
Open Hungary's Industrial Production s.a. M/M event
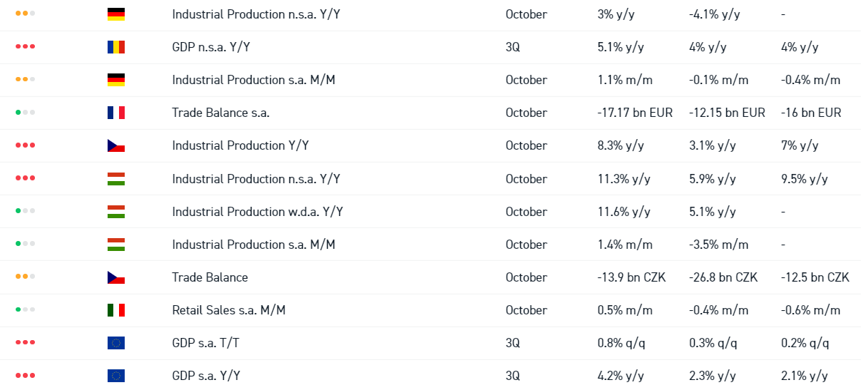coord(253,245)
